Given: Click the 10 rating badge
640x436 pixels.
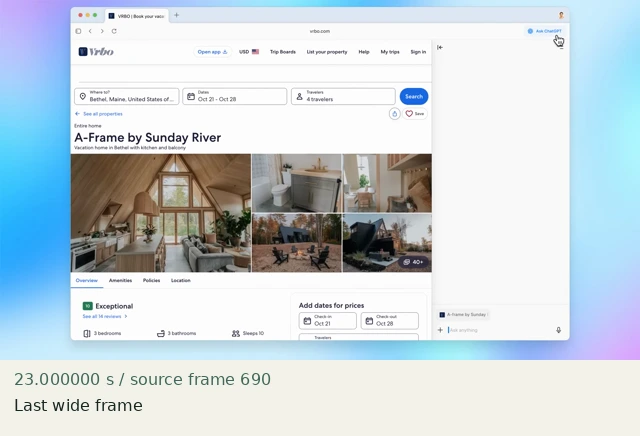Looking at the screenshot, I should (87, 306).
